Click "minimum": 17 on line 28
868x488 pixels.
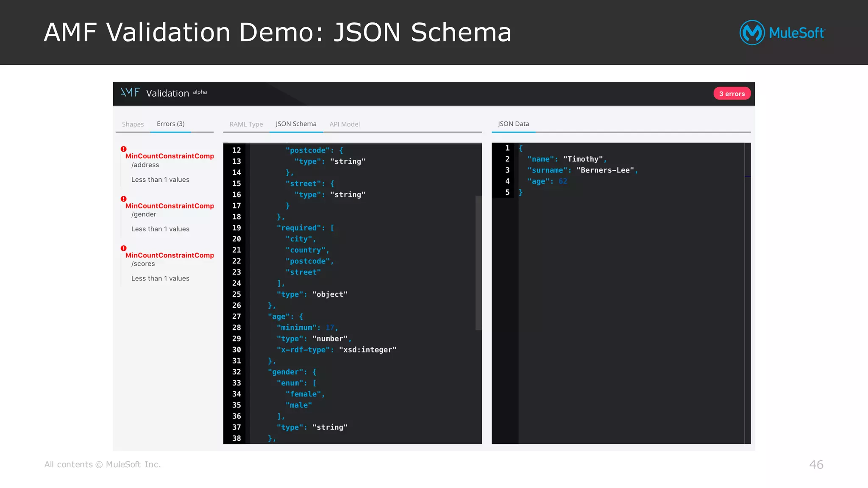(307, 327)
